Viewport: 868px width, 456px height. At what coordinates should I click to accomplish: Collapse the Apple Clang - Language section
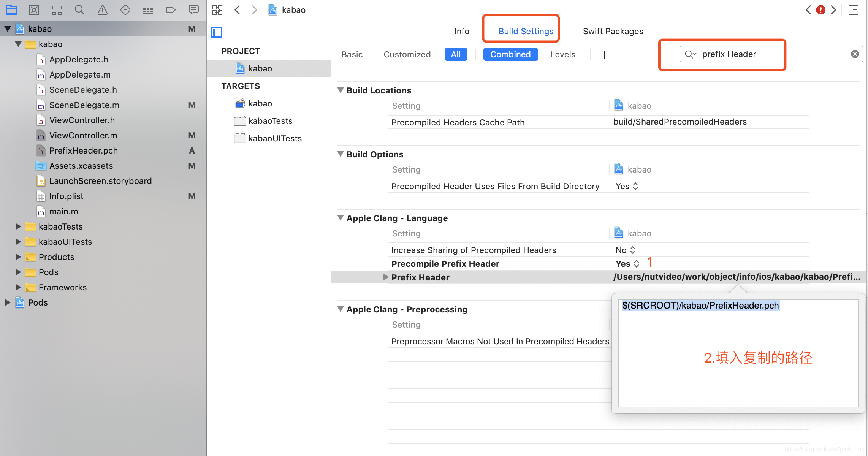(341, 218)
